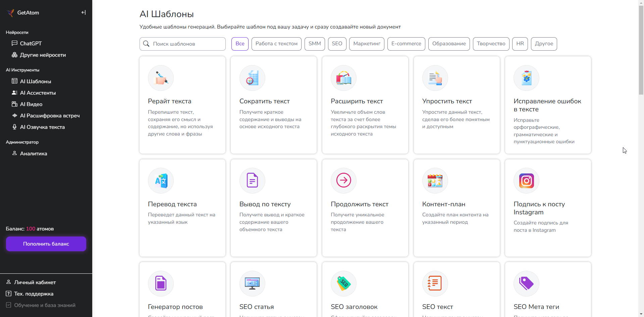Select the Творчество filter tab
This screenshot has height=317, width=644.
(491, 44)
